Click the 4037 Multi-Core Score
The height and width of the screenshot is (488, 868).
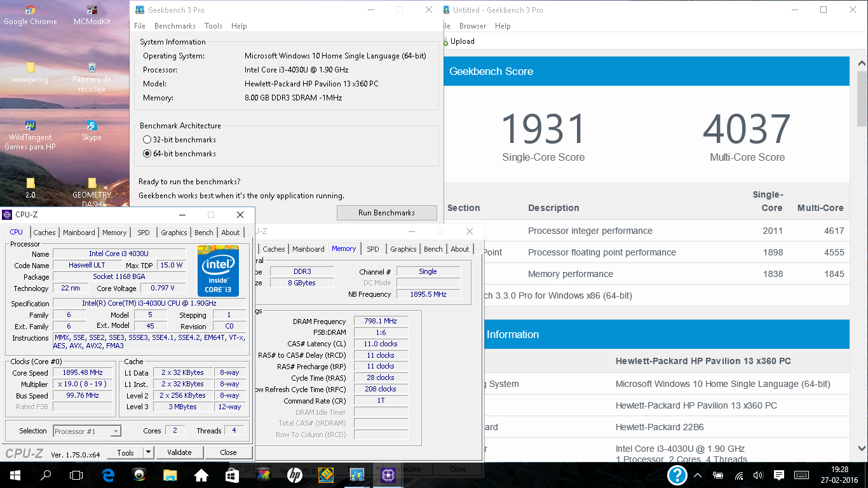click(747, 129)
